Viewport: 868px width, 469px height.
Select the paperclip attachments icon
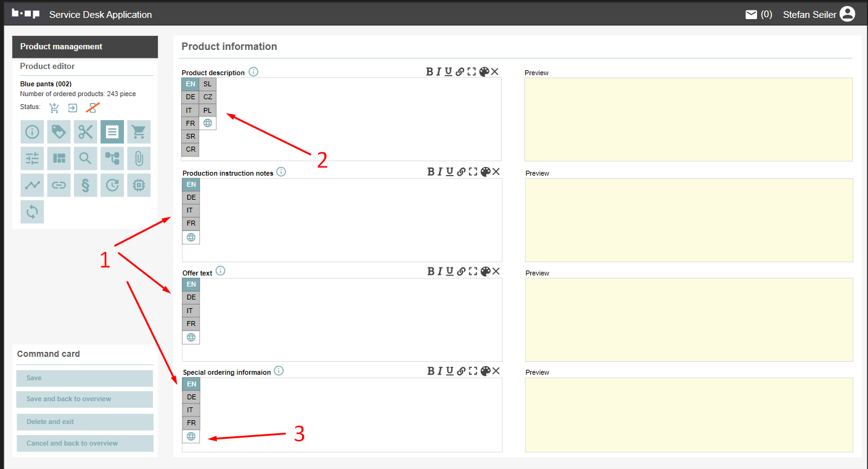[x=139, y=158]
